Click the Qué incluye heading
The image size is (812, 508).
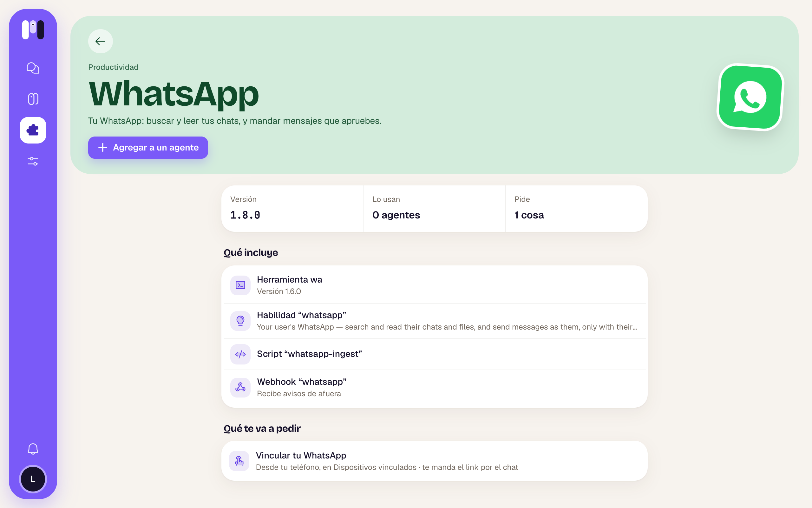tap(251, 253)
